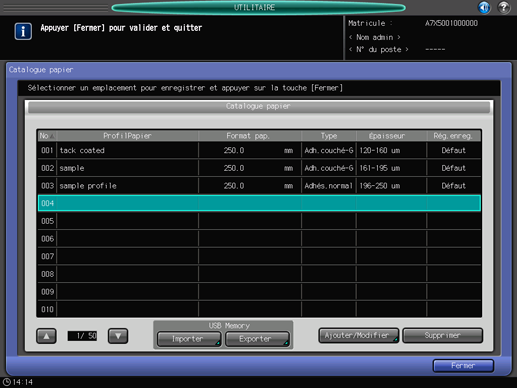Click the 120-160 um thickness cell

391,150
